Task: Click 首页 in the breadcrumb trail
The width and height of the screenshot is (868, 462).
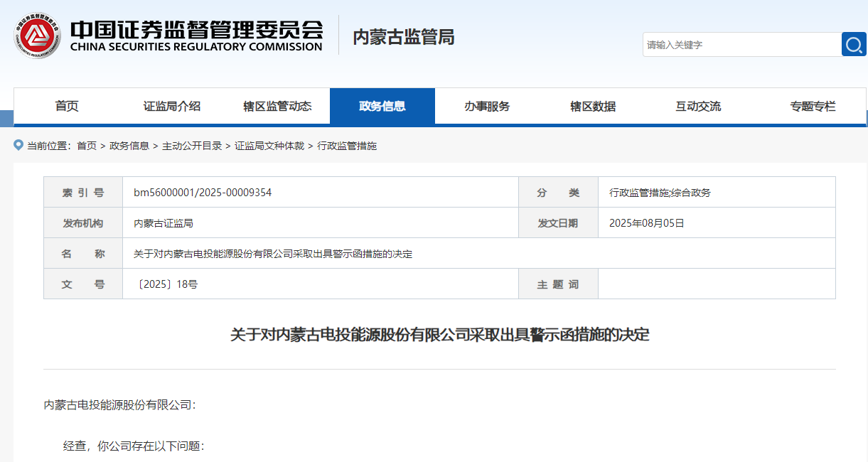Action: 87,146
